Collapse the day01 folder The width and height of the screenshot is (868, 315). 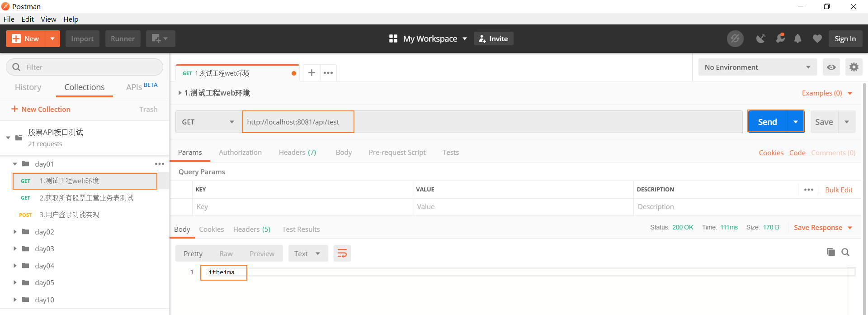(15, 164)
